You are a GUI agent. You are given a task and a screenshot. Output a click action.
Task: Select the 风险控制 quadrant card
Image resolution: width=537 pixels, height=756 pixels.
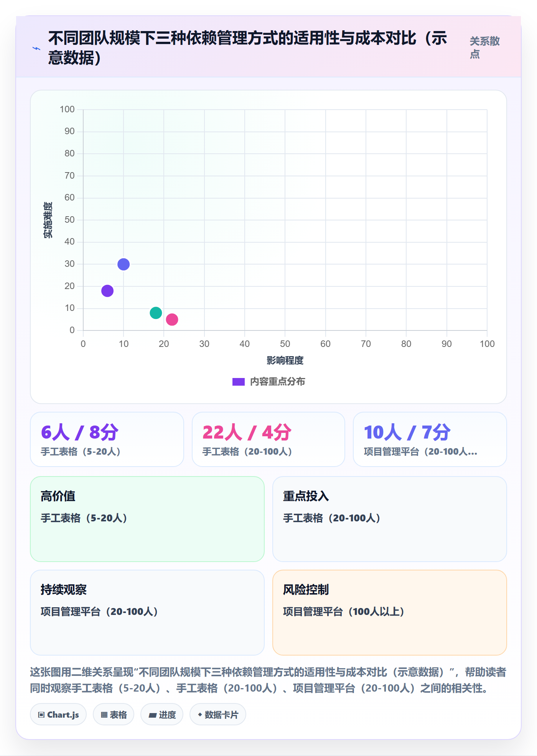[x=390, y=613]
